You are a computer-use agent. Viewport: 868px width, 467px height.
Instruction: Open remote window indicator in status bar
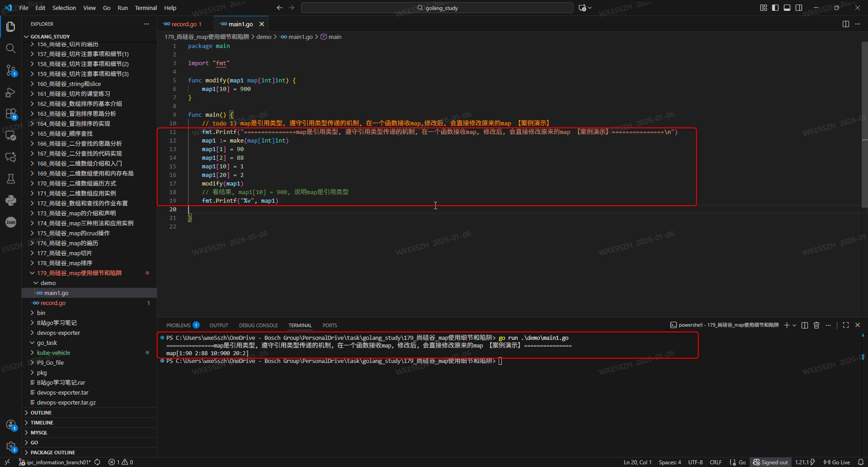7,462
